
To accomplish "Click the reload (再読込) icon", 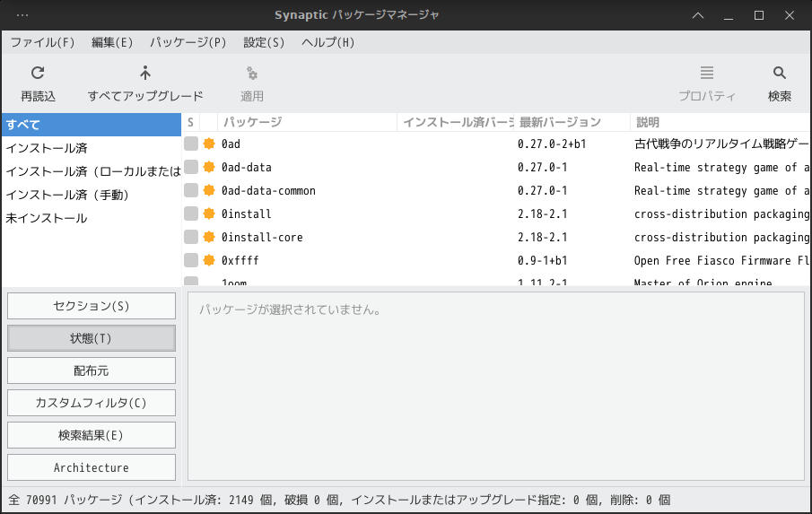I will (x=38, y=74).
